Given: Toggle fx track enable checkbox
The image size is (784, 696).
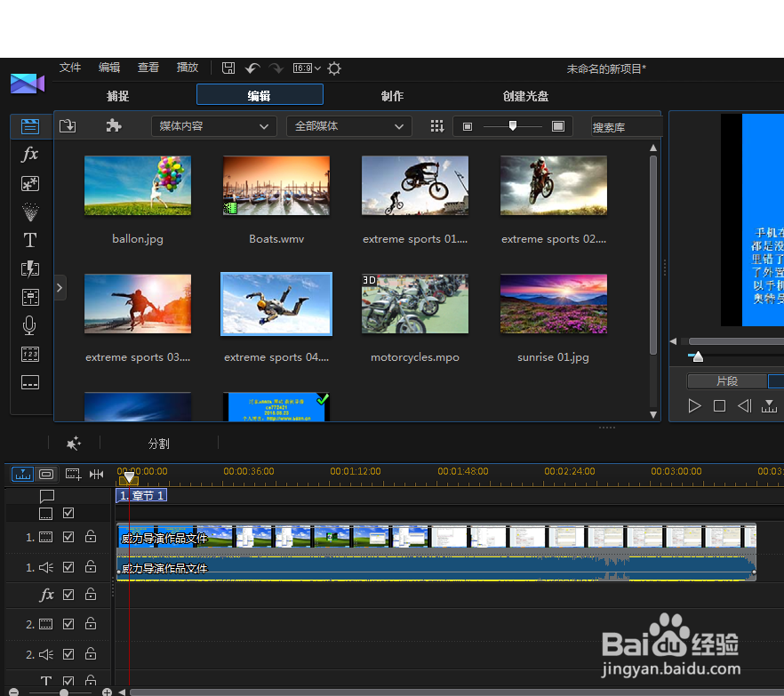Looking at the screenshot, I should click(x=68, y=595).
